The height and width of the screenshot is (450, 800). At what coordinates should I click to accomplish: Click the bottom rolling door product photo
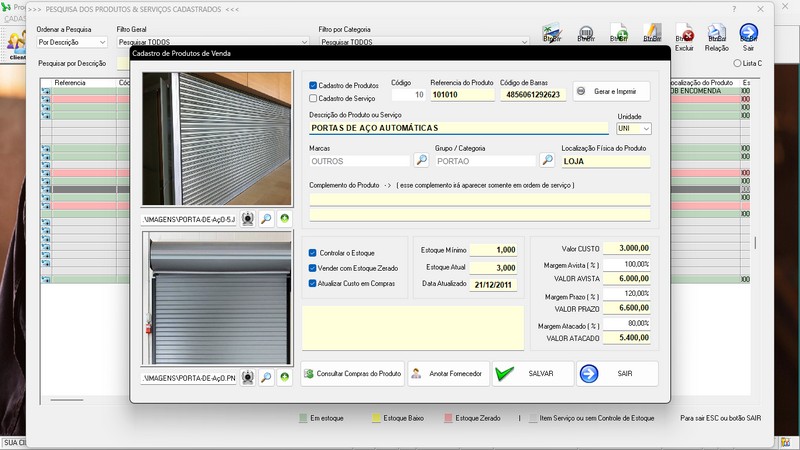tap(217, 298)
